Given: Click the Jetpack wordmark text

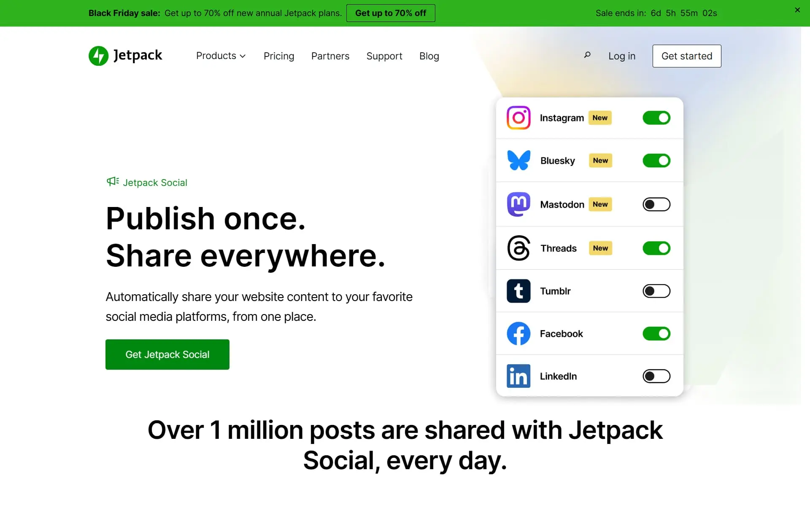Looking at the screenshot, I should [138, 55].
